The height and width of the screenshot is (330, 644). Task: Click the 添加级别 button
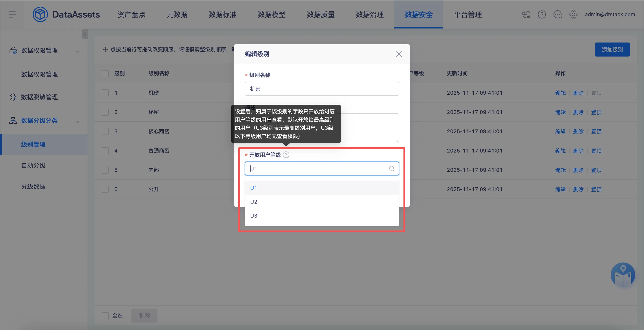click(x=612, y=50)
